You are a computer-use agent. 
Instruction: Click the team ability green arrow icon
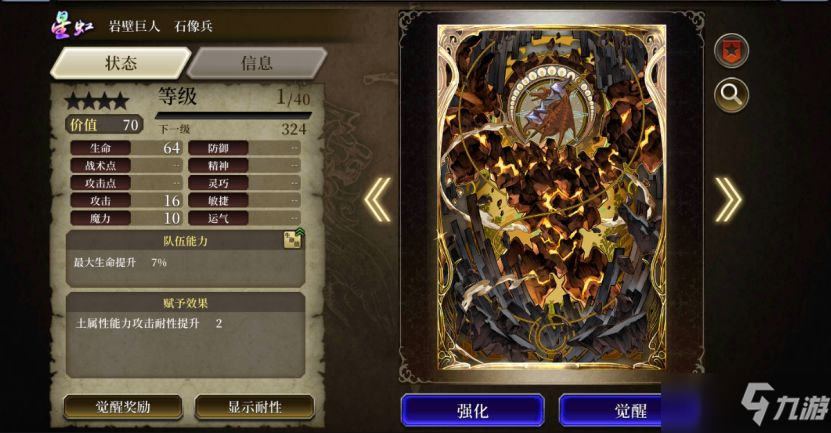[293, 240]
